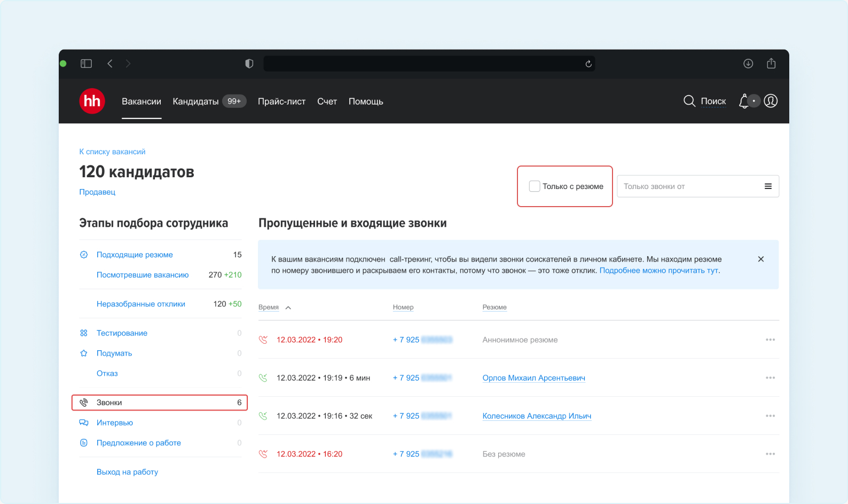Open more options for Анонимное резюме row
848x504 pixels.
[770, 340]
